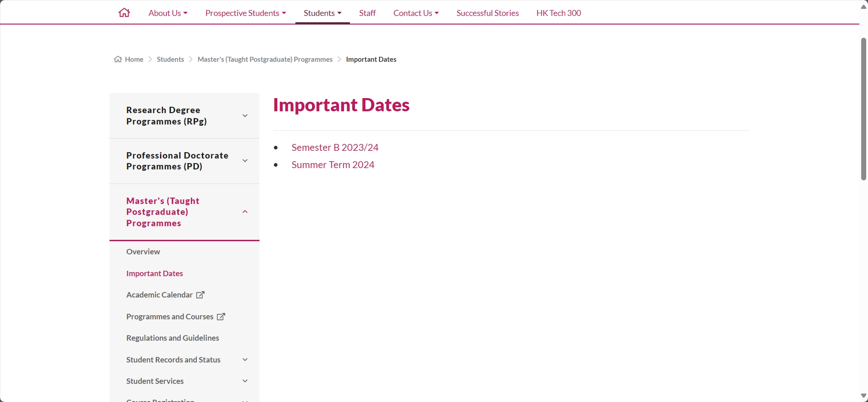The height and width of the screenshot is (402, 868).
Task: Collapse Master's (Taught Postgraduate) Programmes section
Action: [x=245, y=212]
